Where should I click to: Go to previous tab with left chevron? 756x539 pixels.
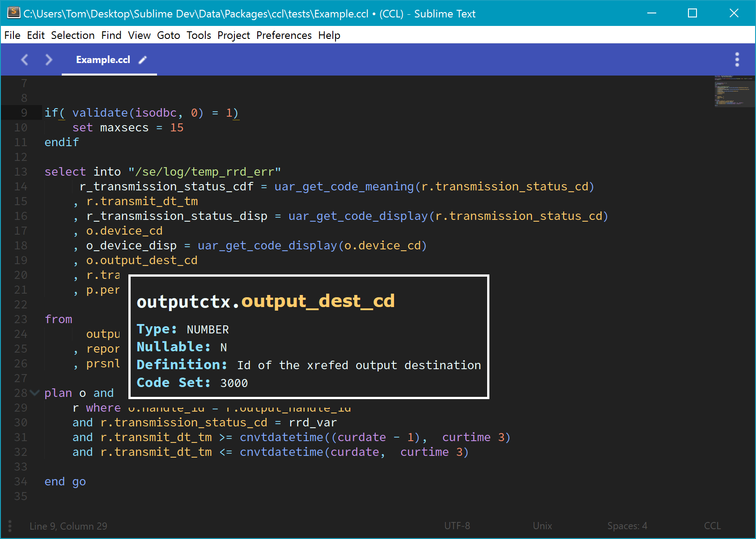click(25, 59)
